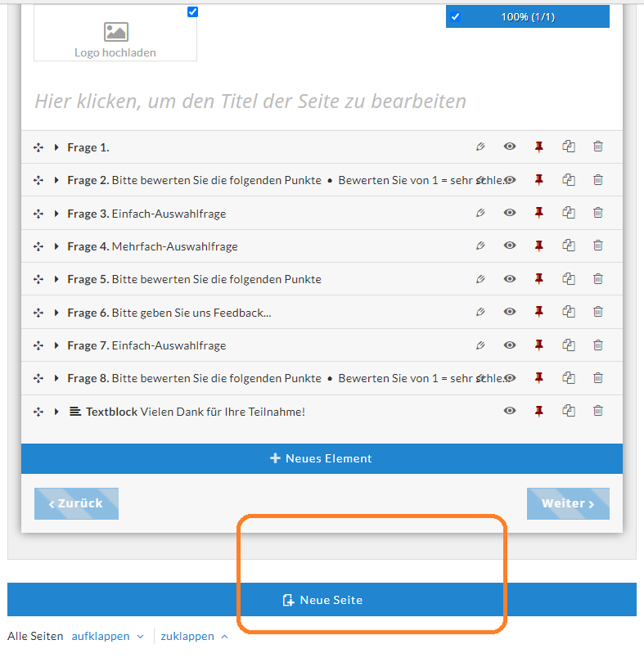The width and height of the screenshot is (644, 658).
Task: Toggle visibility of Textblock element
Action: pos(510,411)
